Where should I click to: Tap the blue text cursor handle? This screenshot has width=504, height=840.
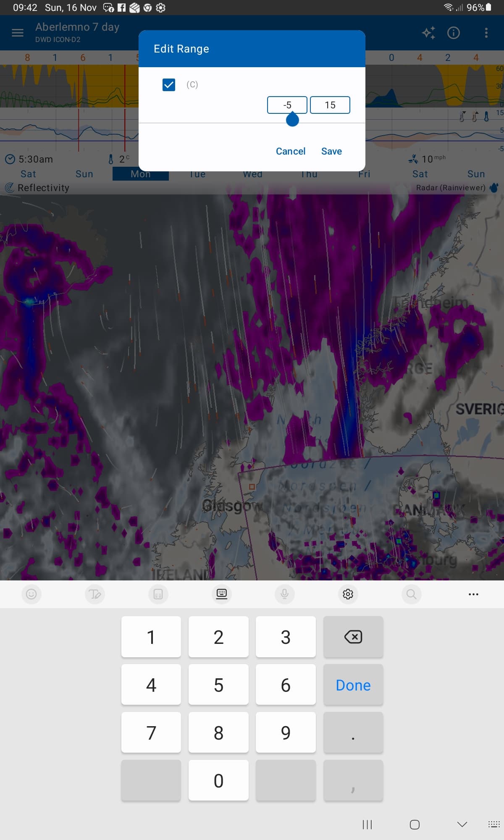292,120
